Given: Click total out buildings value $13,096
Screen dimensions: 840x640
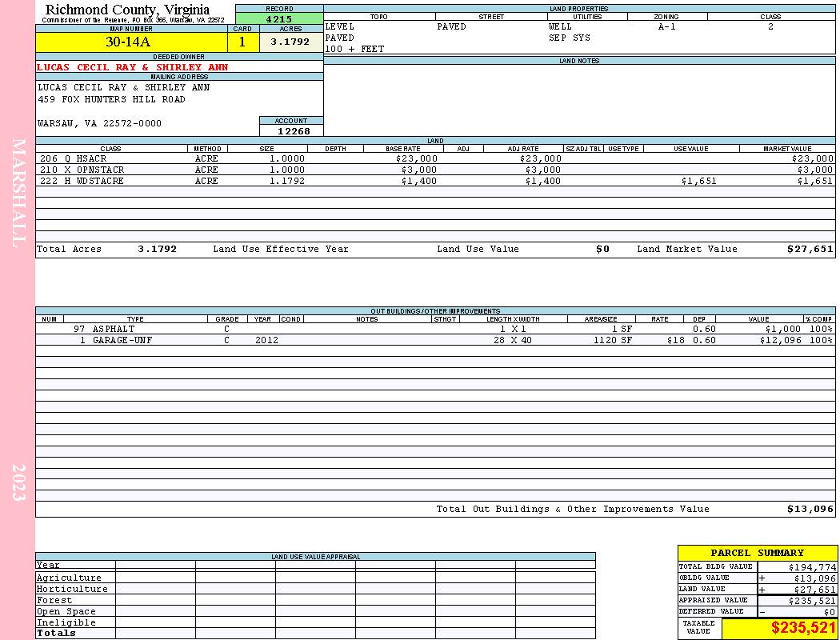Looking at the screenshot, I should click(810, 510).
